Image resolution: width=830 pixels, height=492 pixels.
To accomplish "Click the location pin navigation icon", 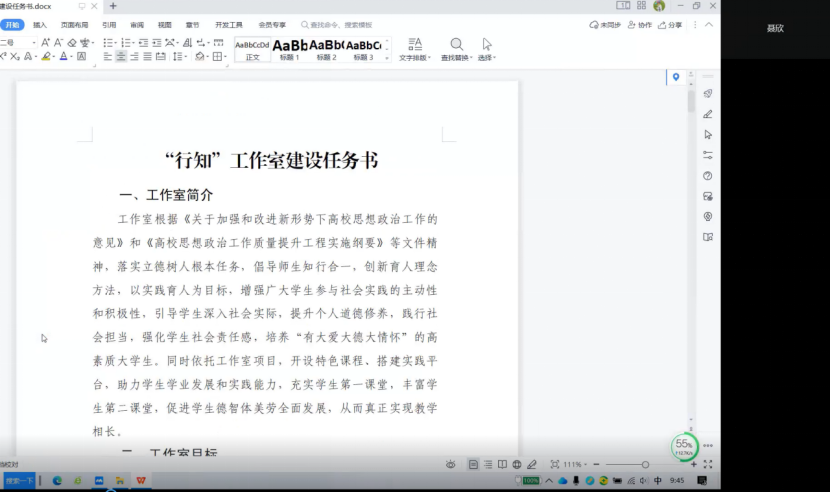I will 676,77.
